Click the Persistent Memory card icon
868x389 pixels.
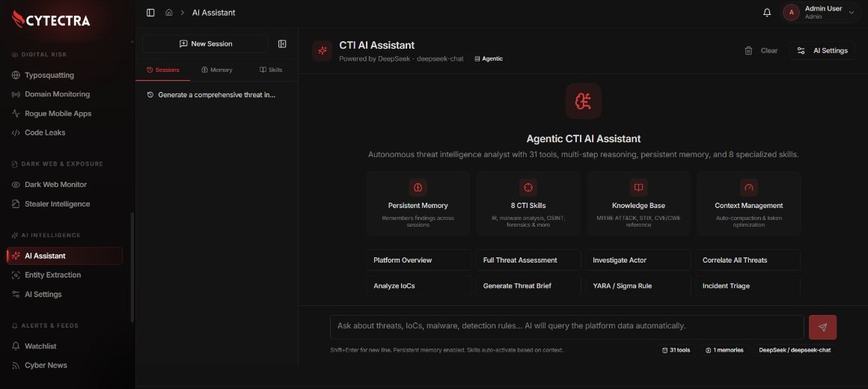point(418,187)
